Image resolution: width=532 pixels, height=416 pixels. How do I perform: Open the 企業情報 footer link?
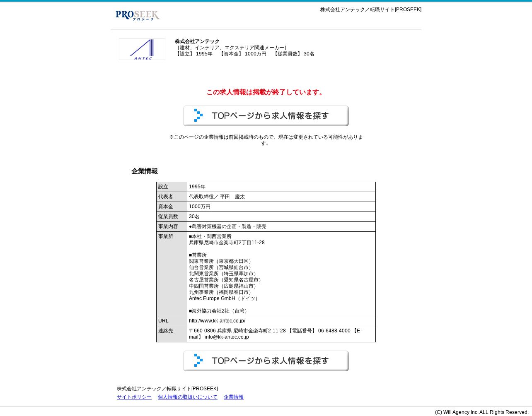click(234, 397)
